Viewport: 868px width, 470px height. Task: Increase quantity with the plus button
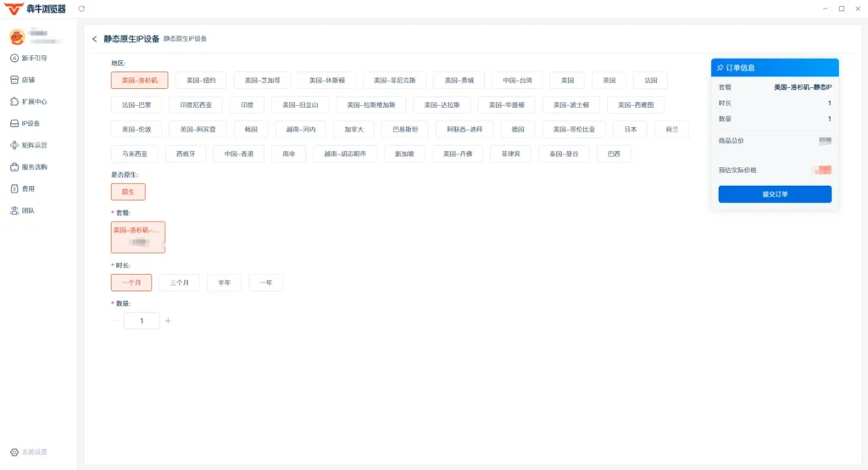169,321
